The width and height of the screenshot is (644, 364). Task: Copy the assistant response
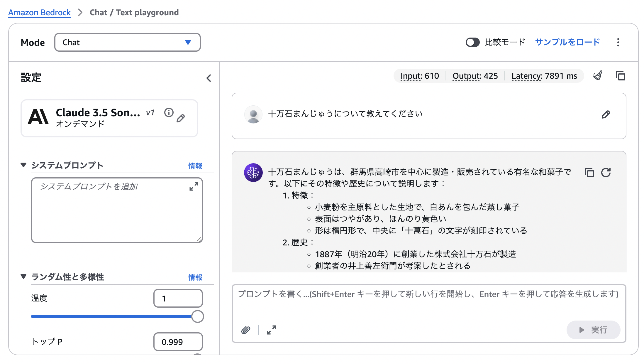pos(589,173)
